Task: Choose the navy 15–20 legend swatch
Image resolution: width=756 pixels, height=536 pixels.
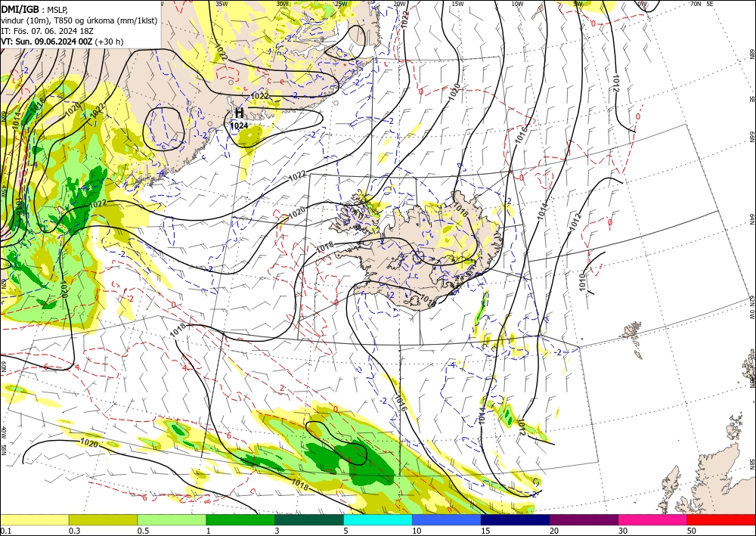Action: (516, 519)
